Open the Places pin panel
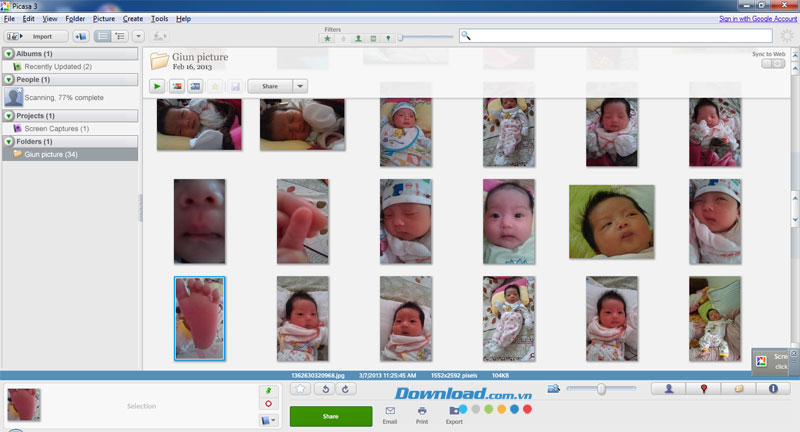 point(704,388)
